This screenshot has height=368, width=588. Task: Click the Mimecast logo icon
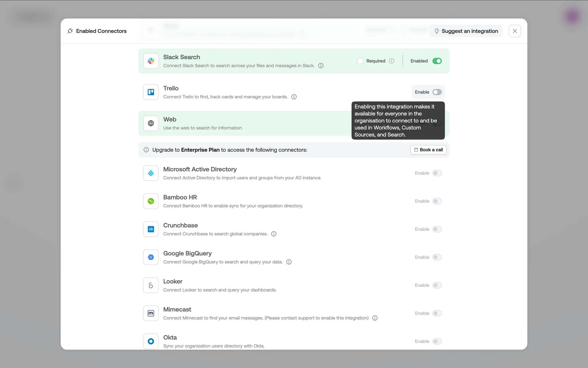pyautogui.click(x=151, y=313)
